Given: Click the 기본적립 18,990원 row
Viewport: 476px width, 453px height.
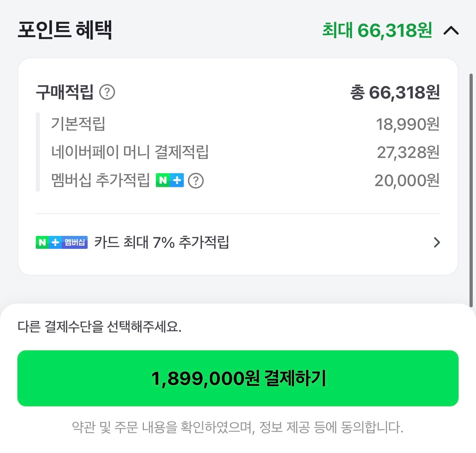Looking at the screenshot, I should (238, 124).
